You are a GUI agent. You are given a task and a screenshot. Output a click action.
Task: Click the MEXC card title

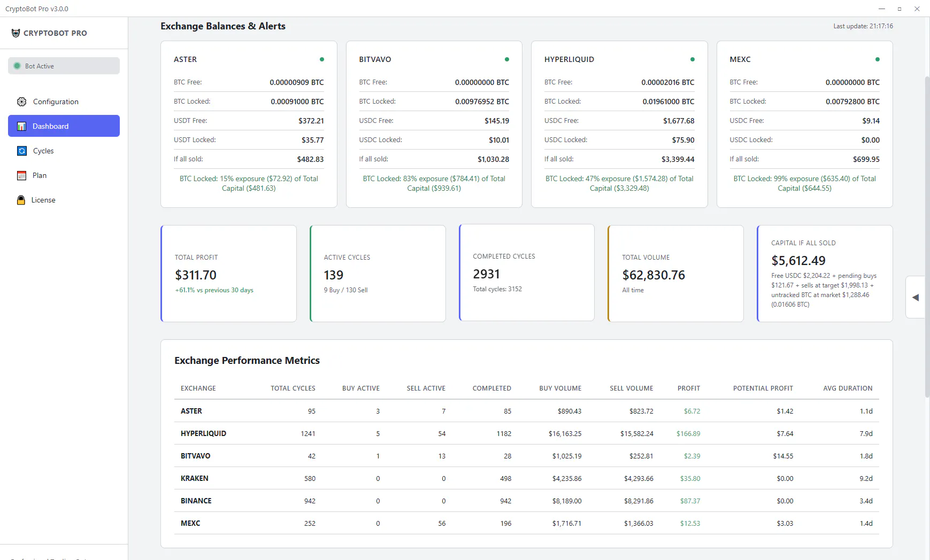[x=740, y=59]
